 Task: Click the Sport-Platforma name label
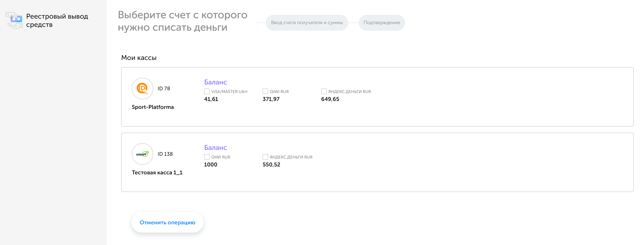153,107
